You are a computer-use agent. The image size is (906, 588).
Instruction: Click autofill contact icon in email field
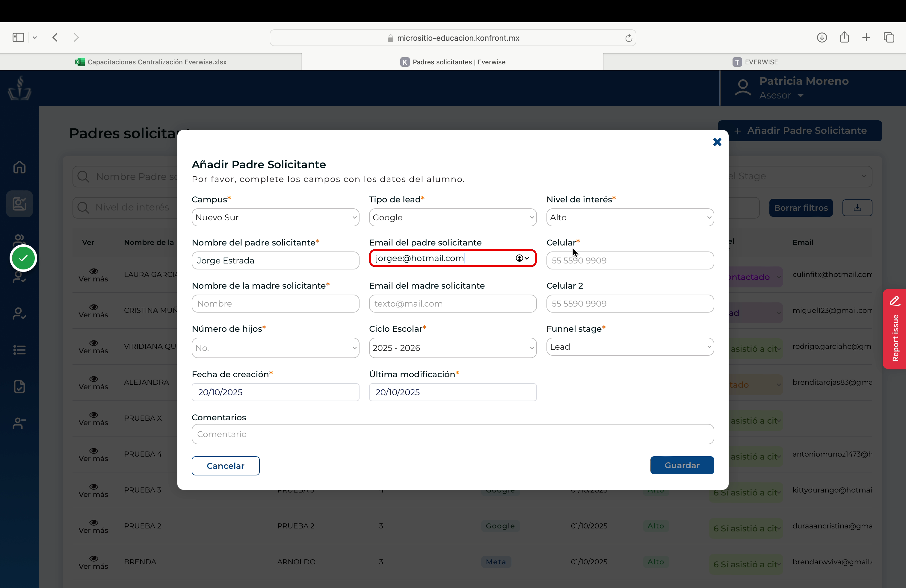point(522,258)
